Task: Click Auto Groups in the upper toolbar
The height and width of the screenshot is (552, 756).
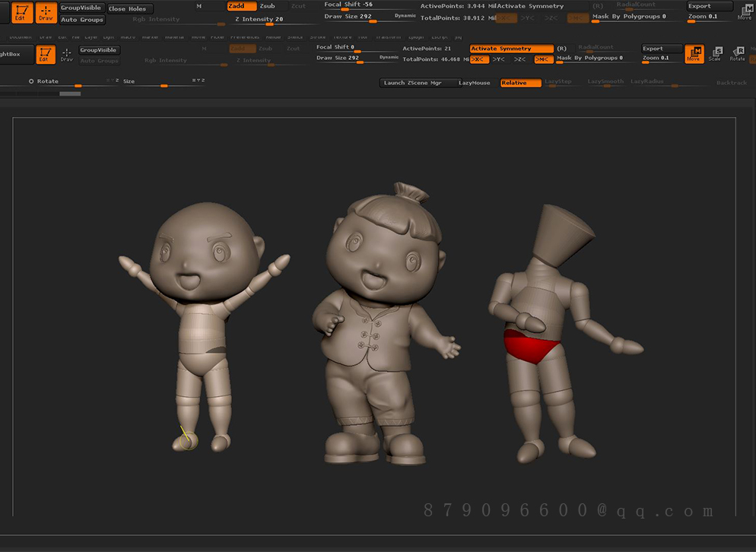Action: [82, 20]
